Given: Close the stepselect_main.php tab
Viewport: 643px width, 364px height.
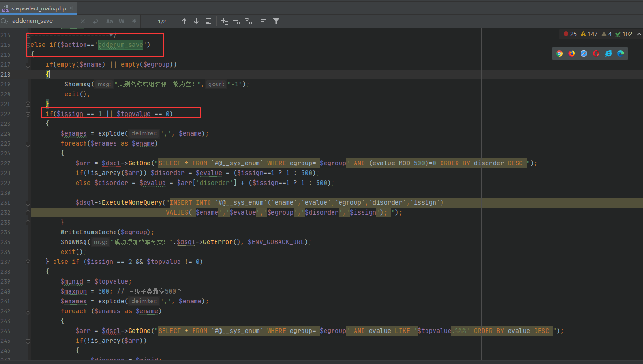Looking at the screenshot, I should (72, 8).
